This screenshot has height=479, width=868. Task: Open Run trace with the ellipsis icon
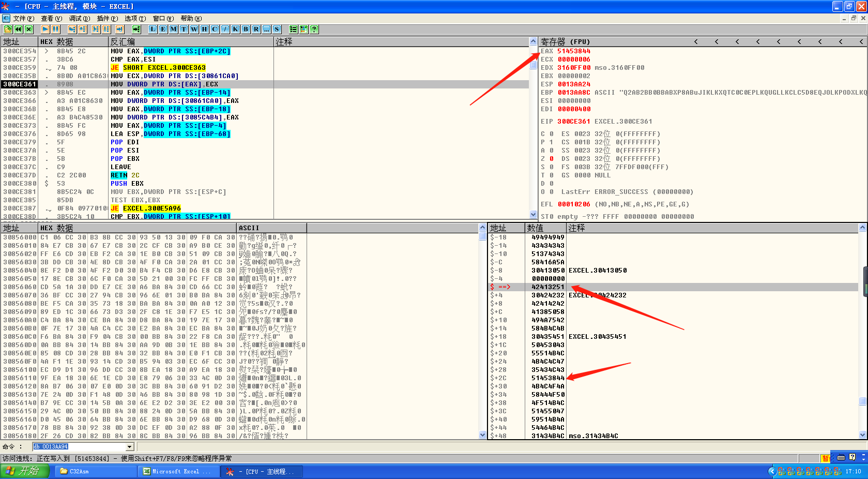pyautogui.click(x=266, y=29)
